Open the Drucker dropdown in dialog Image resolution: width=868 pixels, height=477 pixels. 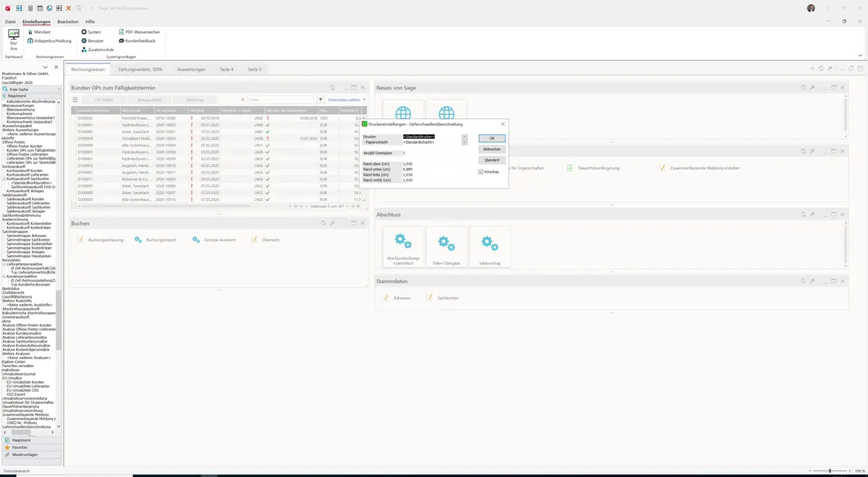click(x=464, y=137)
